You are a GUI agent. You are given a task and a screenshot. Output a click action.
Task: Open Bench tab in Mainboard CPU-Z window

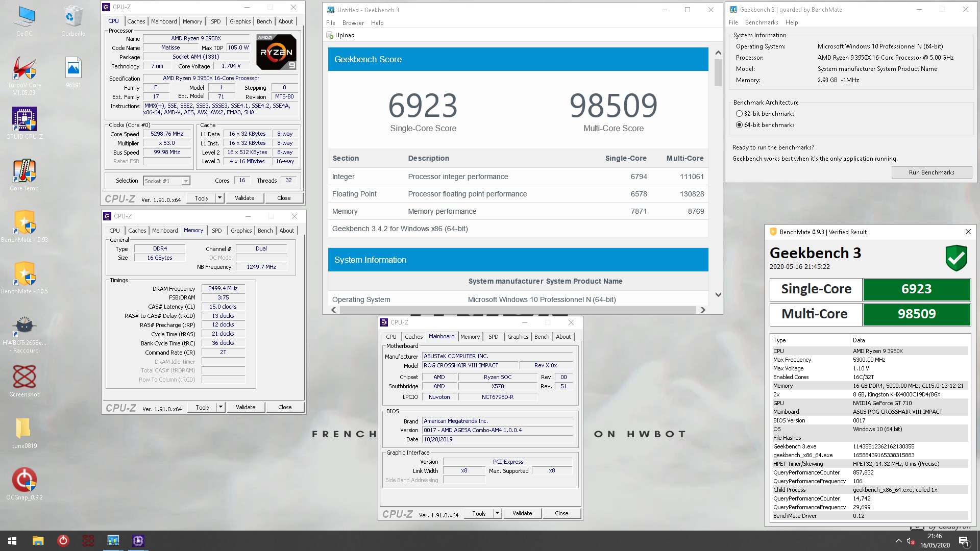click(x=542, y=337)
